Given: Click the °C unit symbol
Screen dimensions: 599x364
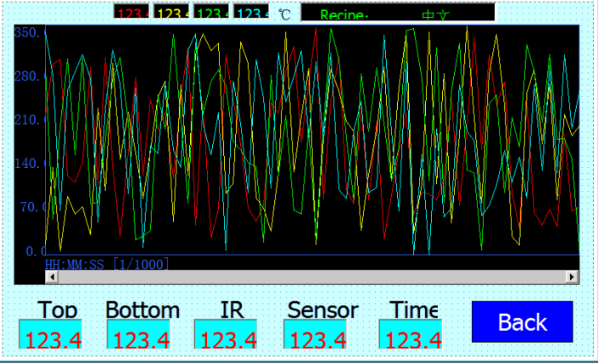Looking at the screenshot, I should coord(284,14).
